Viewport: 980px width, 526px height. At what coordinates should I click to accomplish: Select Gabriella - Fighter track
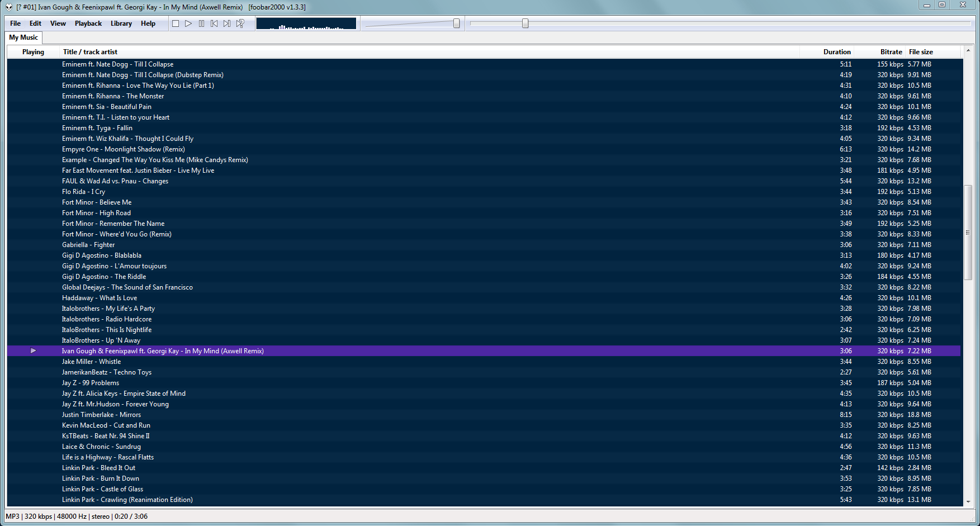pyautogui.click(x=484, y=245)
